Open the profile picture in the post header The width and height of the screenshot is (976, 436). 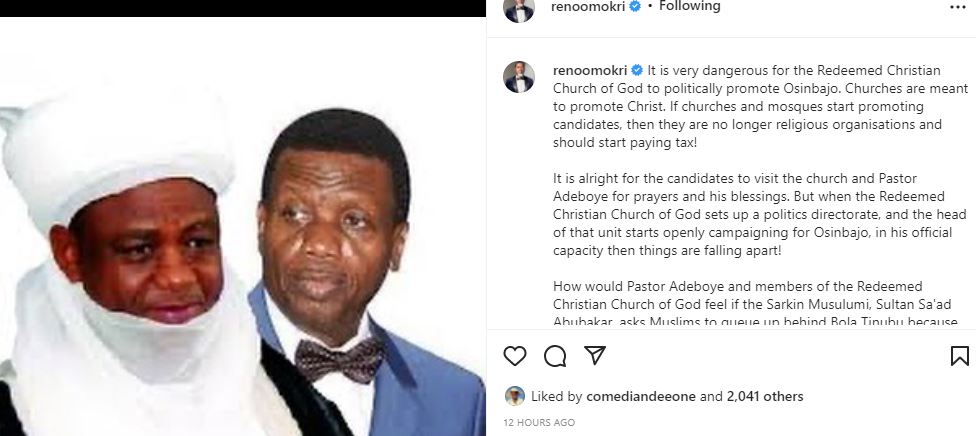(x=516, y=7)
